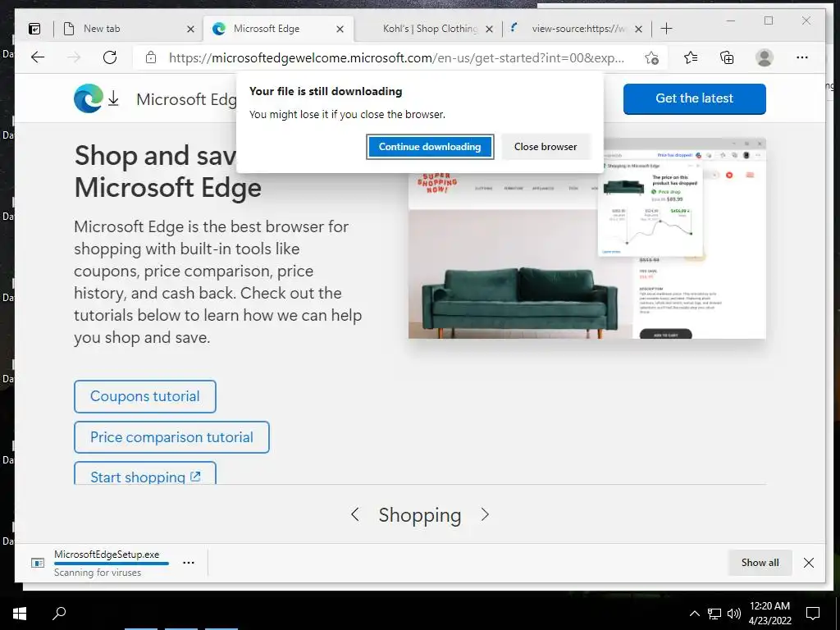Switch to Kohl's Shop Clothing tab
This screenshot has height=630, width=840.
(x=428, y=29)
